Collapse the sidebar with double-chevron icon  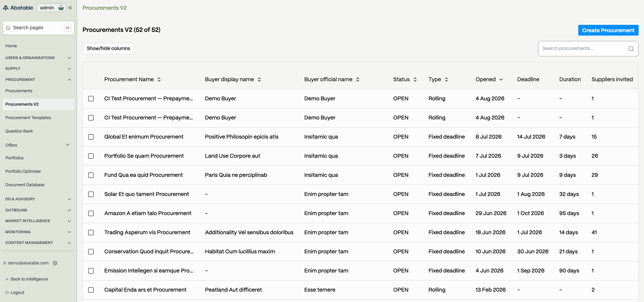pyautogui.click(x=70, y=8)
